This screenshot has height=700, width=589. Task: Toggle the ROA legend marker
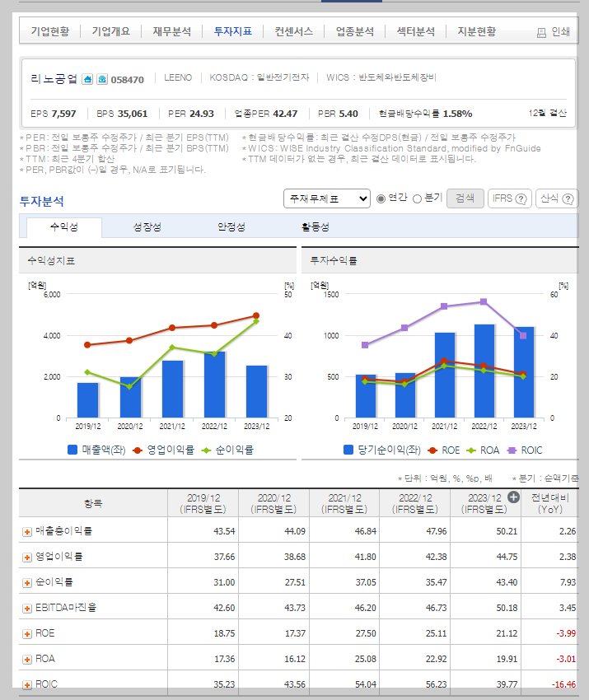point(471,450)
